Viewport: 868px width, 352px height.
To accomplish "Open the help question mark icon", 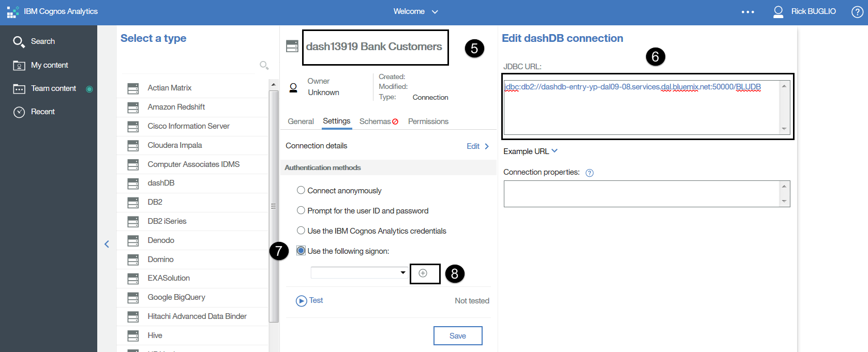I will 857,12.
